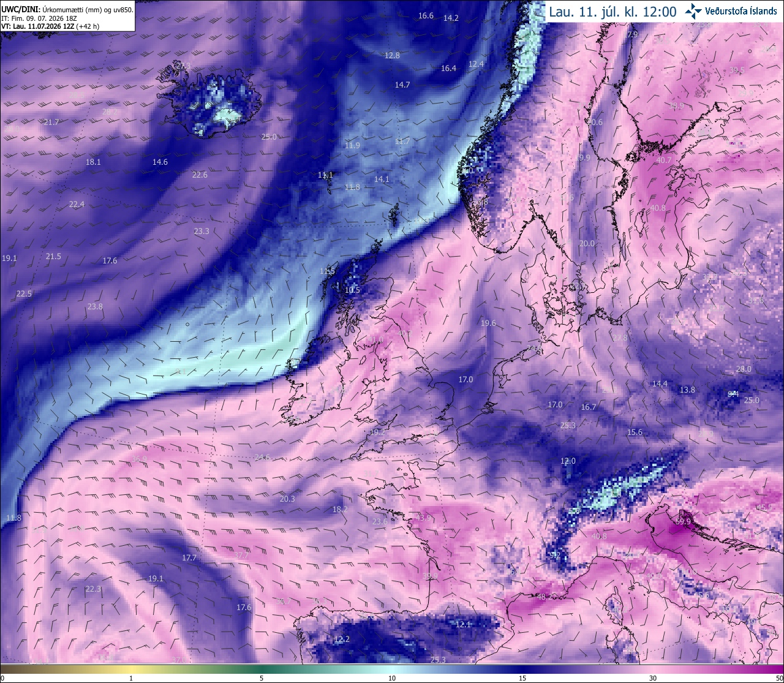This screenshot has height=683, width=784.
Task: Click the 50 mm end of the color scale
Action: (778, 678)
